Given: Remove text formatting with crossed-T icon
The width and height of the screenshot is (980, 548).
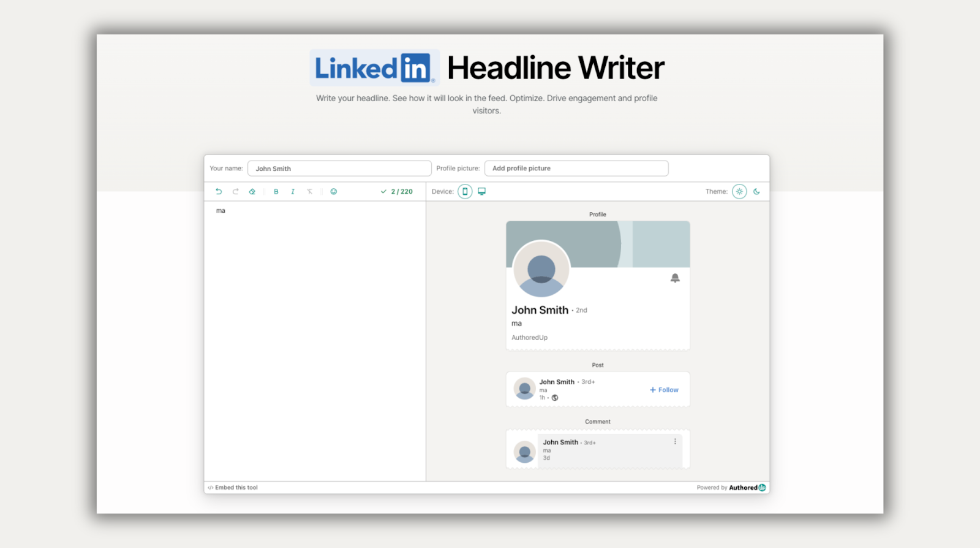Looking at the screenshot, I should (x=310, y=191).
